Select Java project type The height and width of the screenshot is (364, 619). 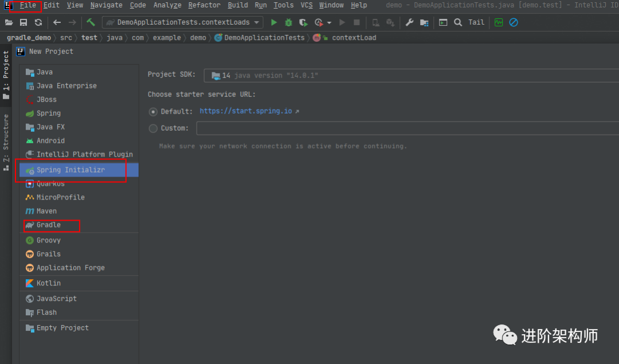(79, 72)
